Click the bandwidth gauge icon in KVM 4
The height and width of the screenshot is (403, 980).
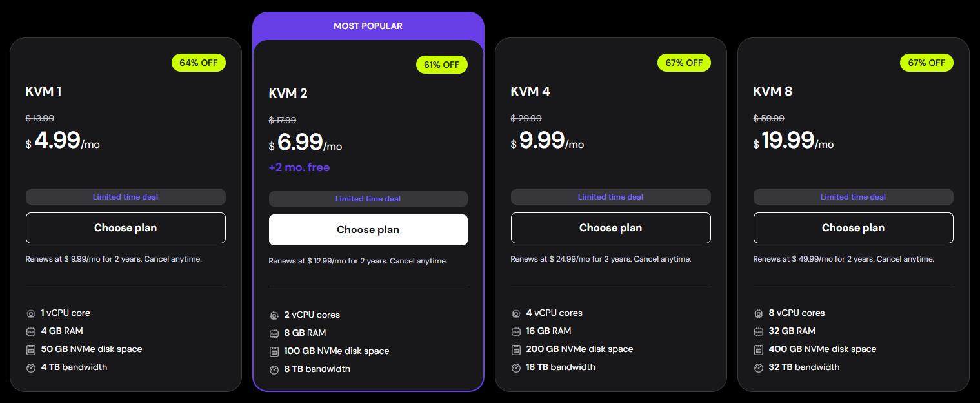point(515,367)
